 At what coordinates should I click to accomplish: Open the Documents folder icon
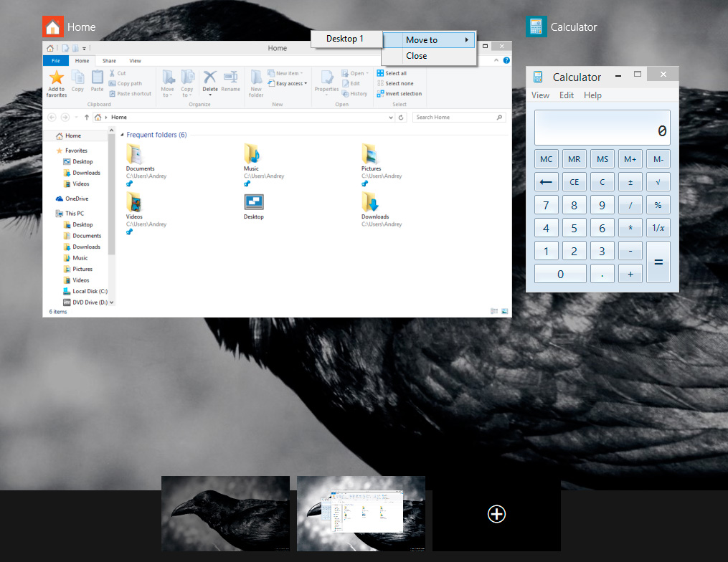click(133, 154)
